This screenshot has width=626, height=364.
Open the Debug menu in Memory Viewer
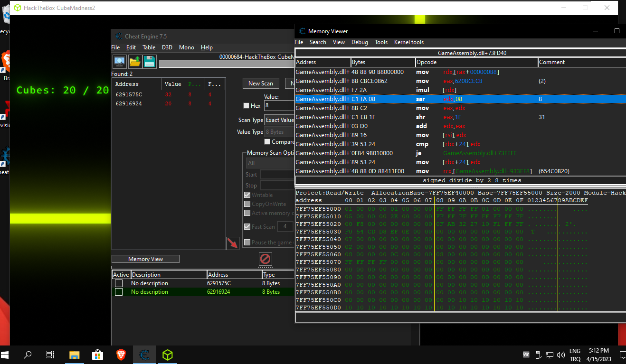pos(360,42)
